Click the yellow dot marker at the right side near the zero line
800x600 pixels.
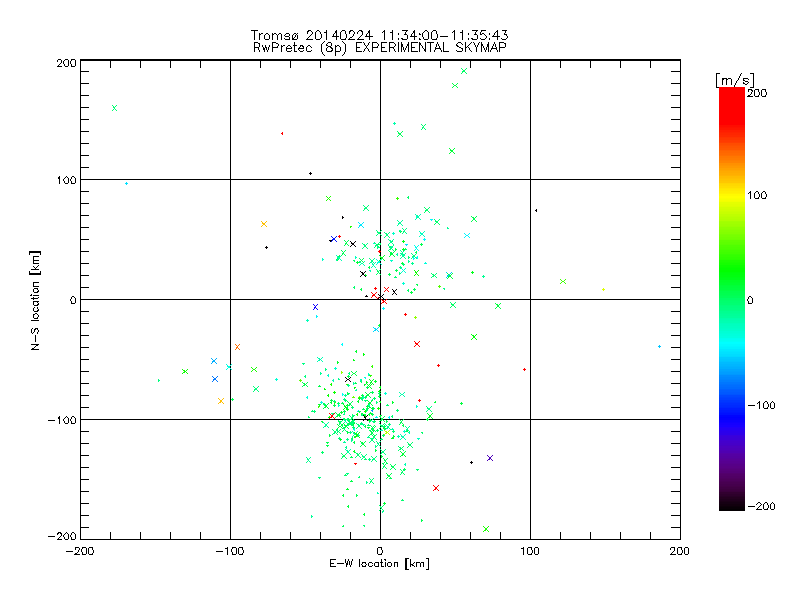(x=604, y=290)
